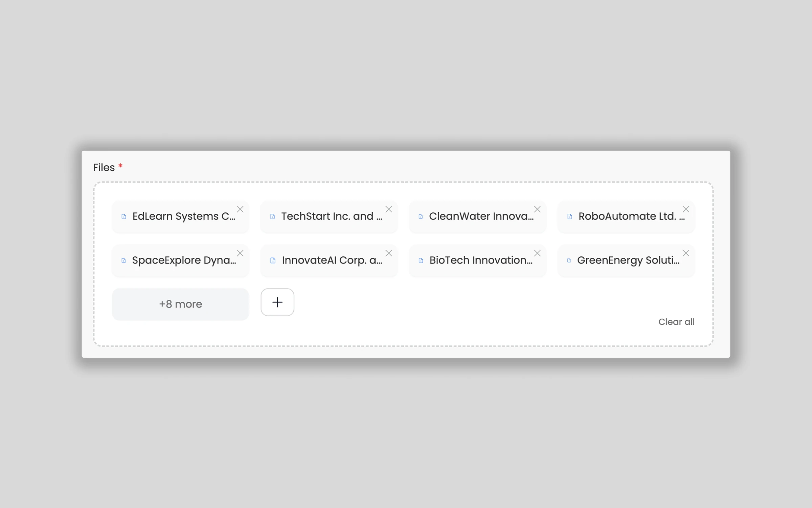The width and height of the screenshot is (812, 508).
Task: Select the GreenEnergy Soluti file name
Action: click(x=628, y=260)
